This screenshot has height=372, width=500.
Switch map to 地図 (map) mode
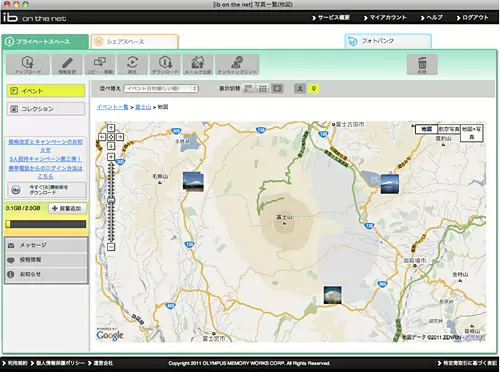[426, 129]
